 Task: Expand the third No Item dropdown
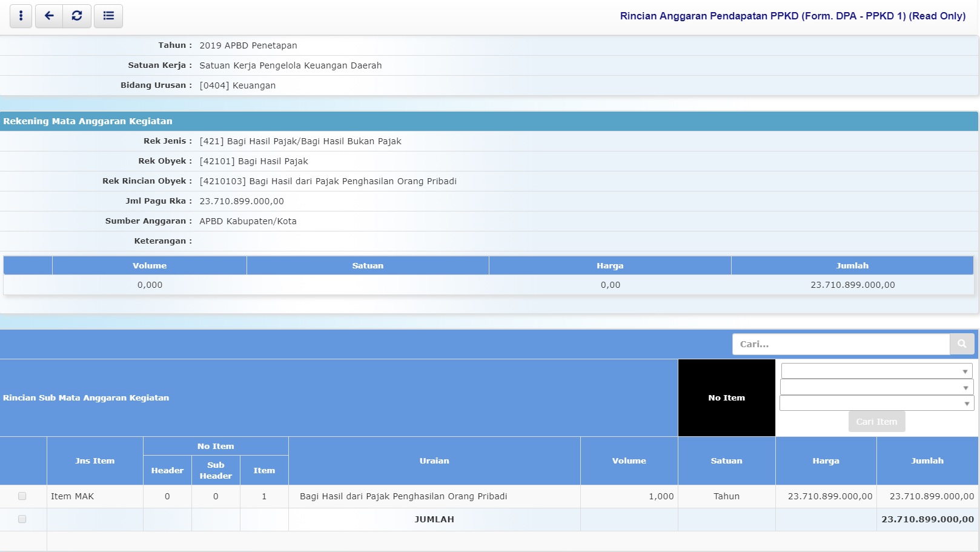pos(876,403)
